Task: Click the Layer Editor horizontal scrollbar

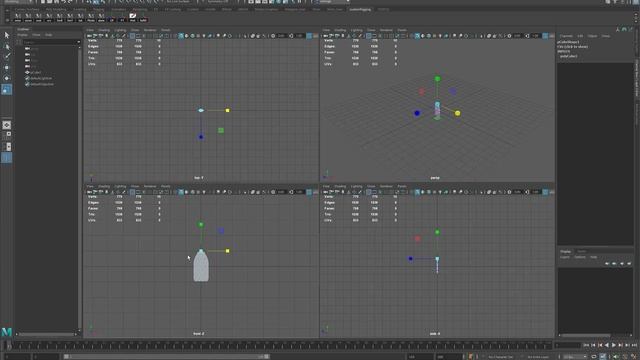Action: click(586, 336)
